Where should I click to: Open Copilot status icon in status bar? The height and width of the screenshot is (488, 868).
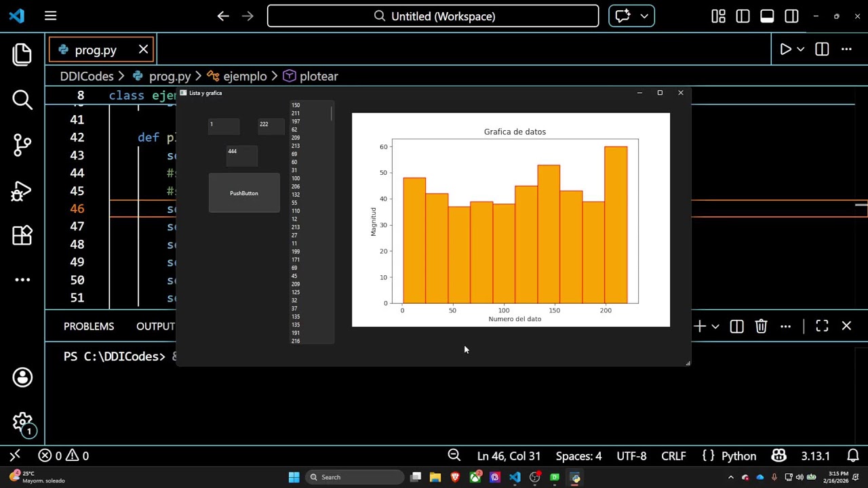click(x=778, y=455)
